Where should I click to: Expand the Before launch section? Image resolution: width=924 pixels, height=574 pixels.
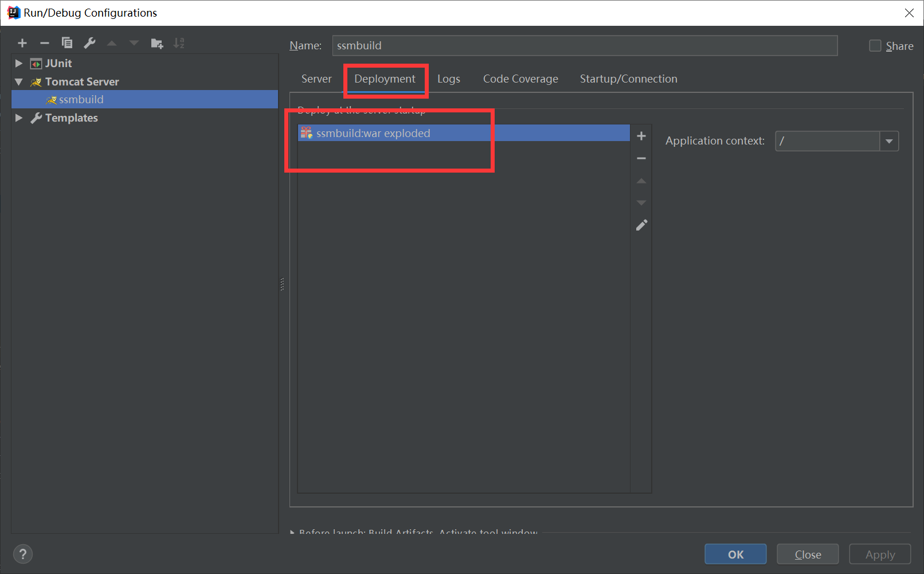coord(293,532)
